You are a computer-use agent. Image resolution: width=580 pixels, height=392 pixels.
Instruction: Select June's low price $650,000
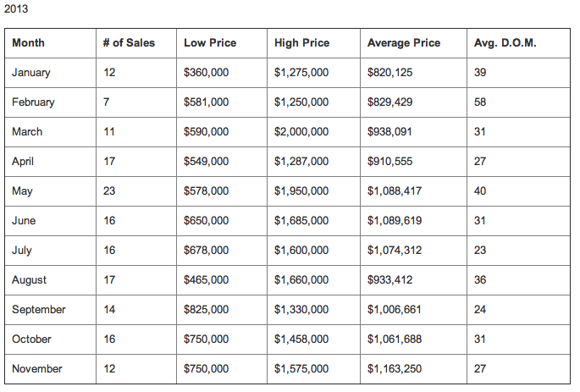click(x=206, y=221)
